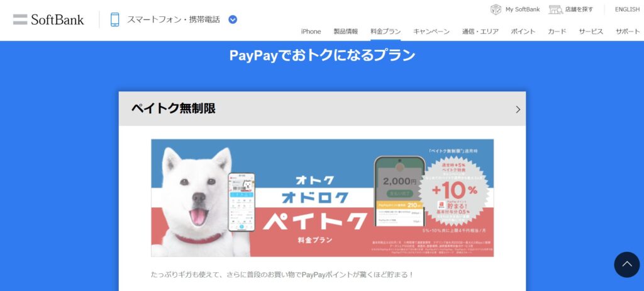Screen dimensions: 644x291
Task: Open the カード menu item
Action: (x=557, y=31)
